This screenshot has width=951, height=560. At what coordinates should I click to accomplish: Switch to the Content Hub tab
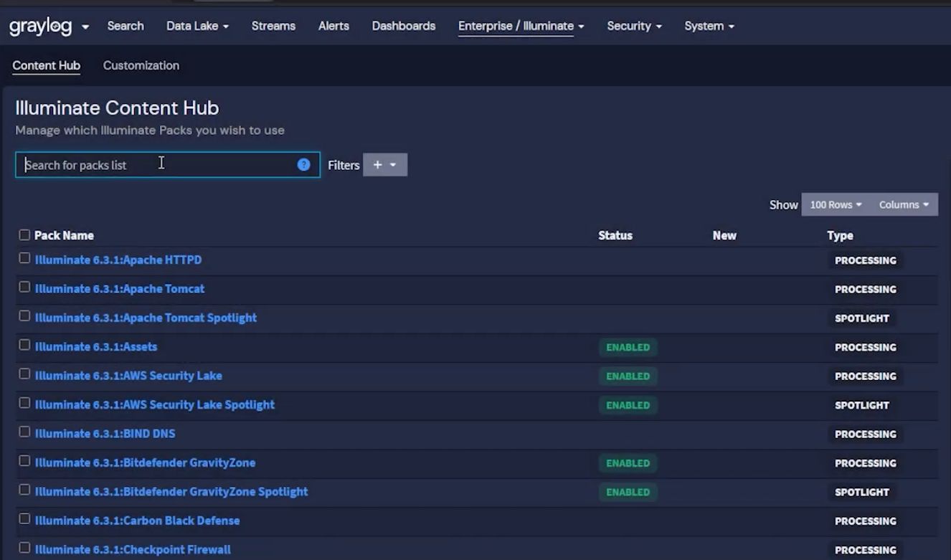(x=46, y=65)
